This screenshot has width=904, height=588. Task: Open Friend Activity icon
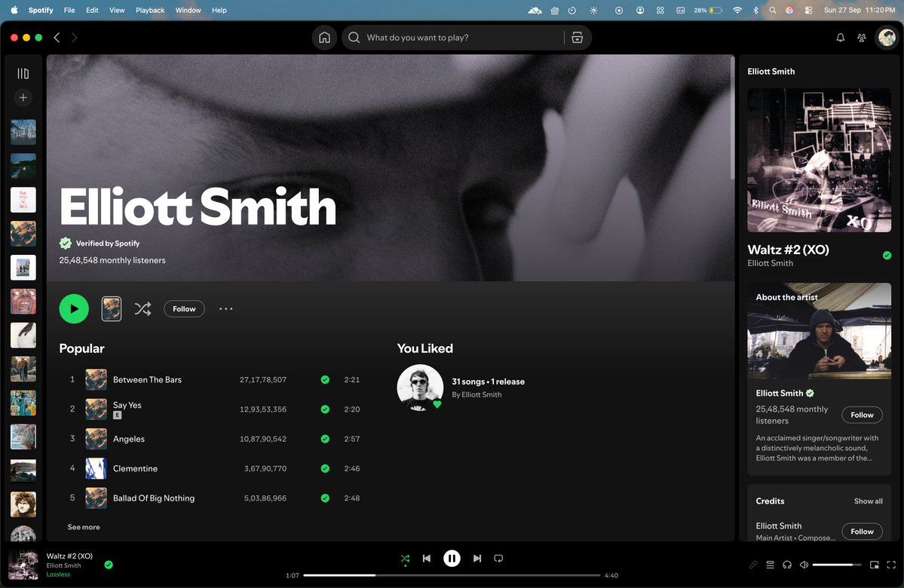pyautogui.click(x=861, y=38)
